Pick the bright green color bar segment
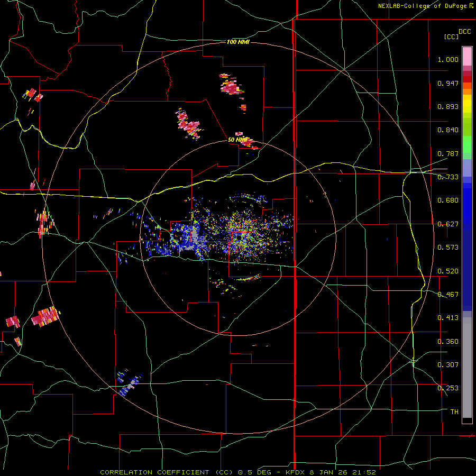476x476 pixels. [467, 144]
